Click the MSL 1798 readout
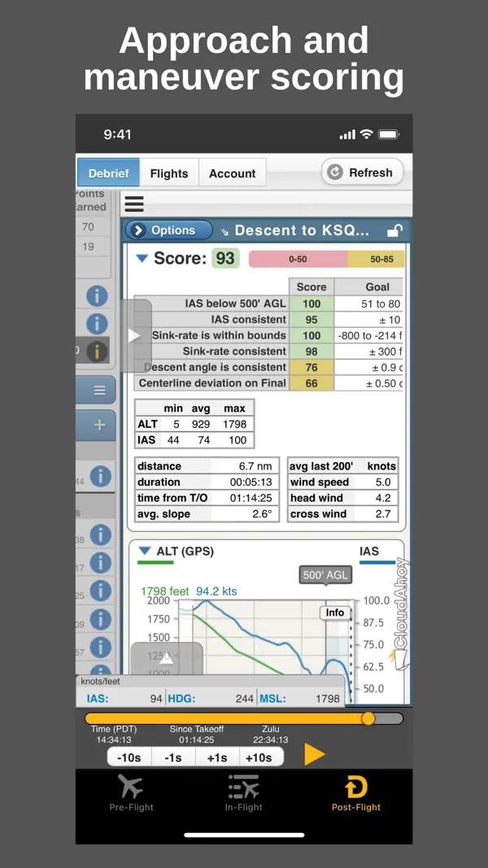 tap(299, 699)
